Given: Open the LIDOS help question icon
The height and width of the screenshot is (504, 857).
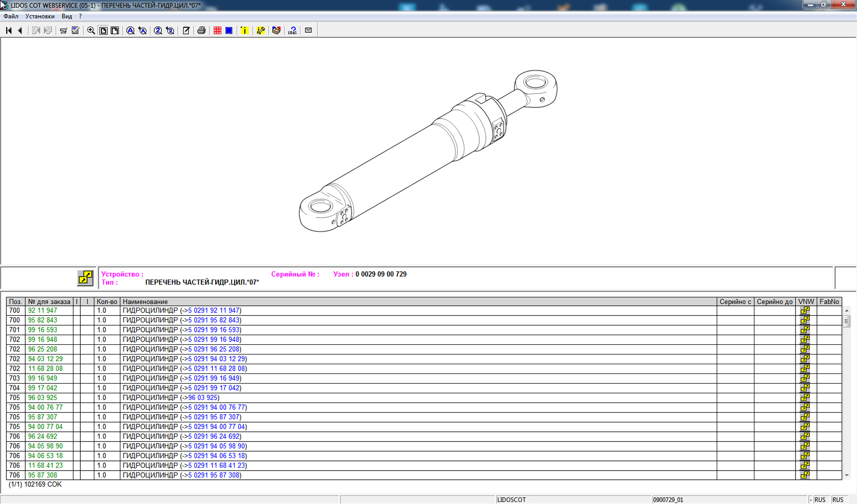Looking at the screenshot, I should click(292, 30).
